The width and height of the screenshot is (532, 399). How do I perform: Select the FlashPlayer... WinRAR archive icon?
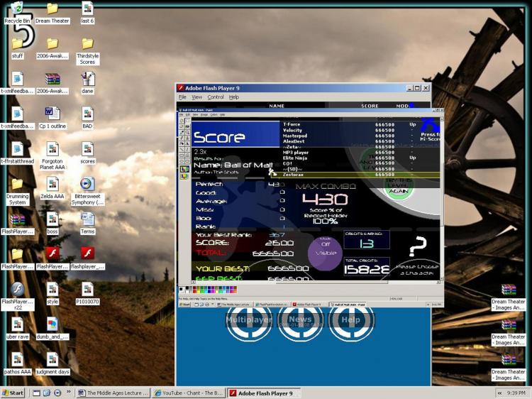[17, 224]
